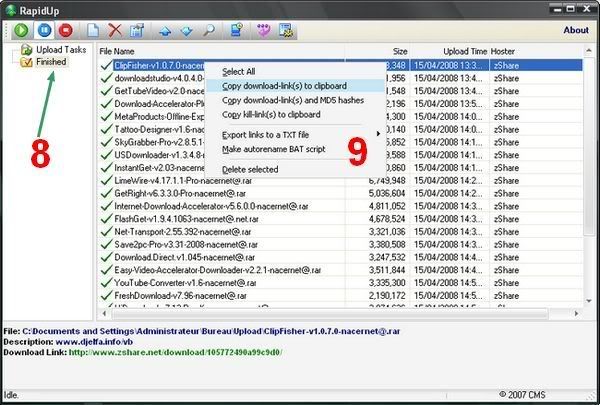
Task: Add a new file with the blank page icon
Action: point(93,30)
